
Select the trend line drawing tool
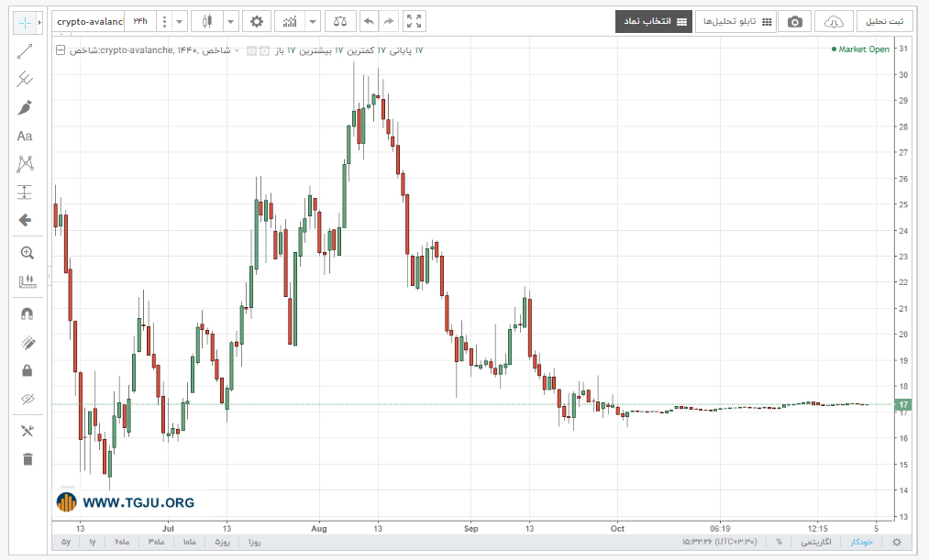25,51
